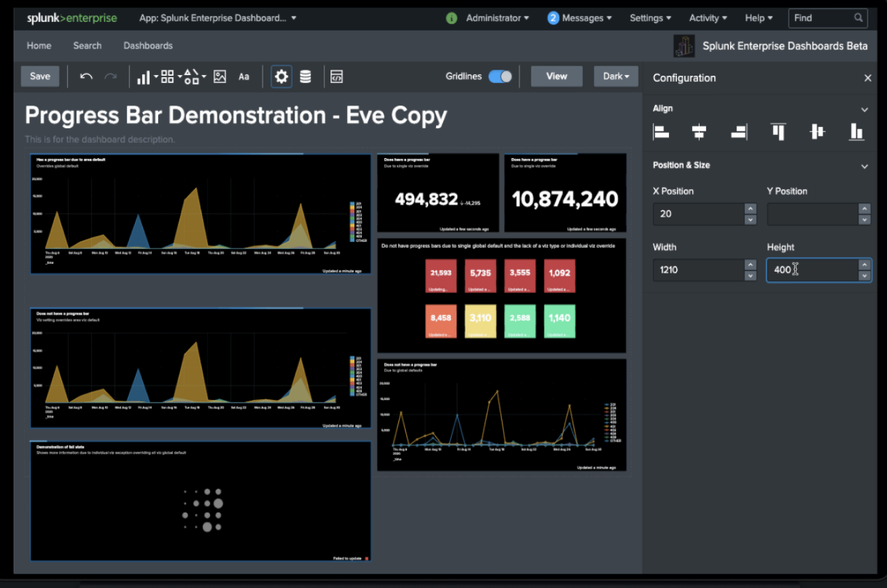Open the add single value grid icon
Image resolution: width=887 pixels, height=588 pixels.
[x=170, y=77]
